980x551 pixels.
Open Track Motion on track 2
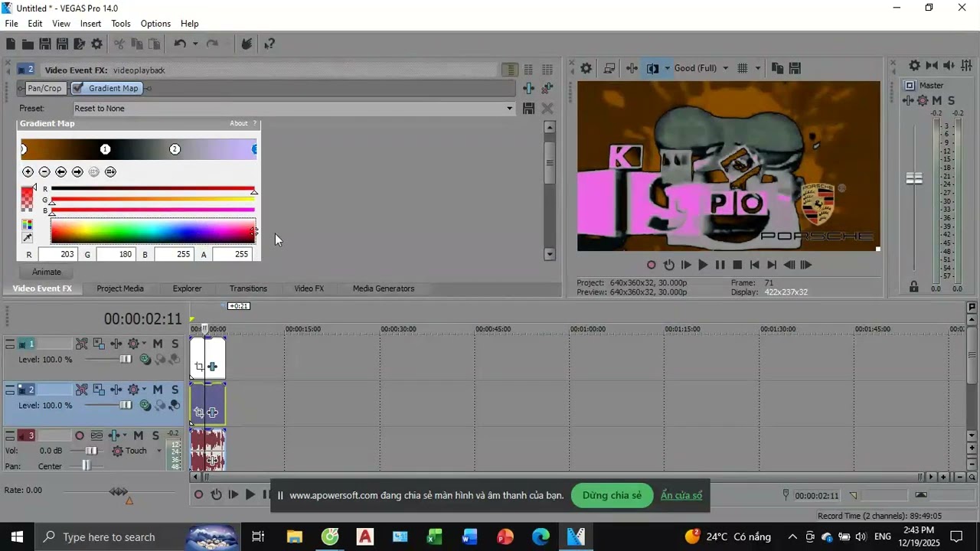click(x=98, y=390)
